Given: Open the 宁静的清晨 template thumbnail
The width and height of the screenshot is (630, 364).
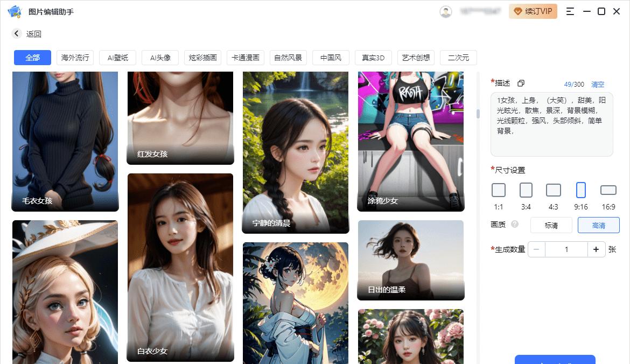Looking at the screenshot, I should click(x=295, y=153).
